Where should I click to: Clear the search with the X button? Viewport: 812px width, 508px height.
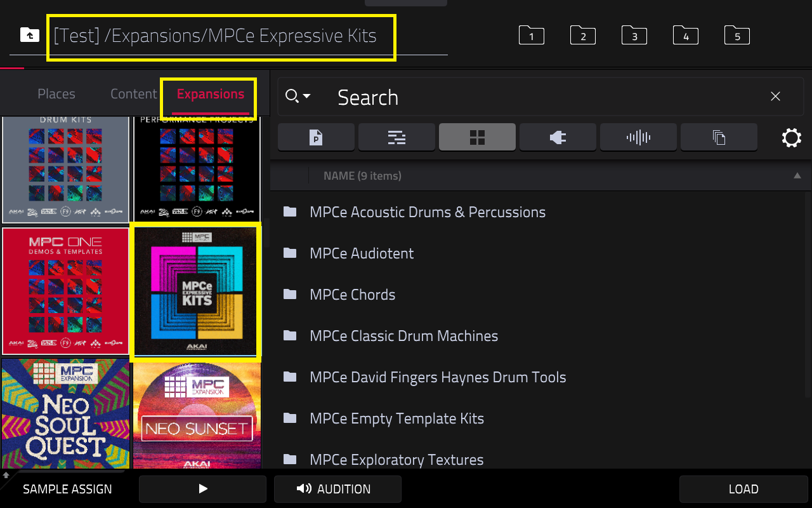click(x=775, y=97)
